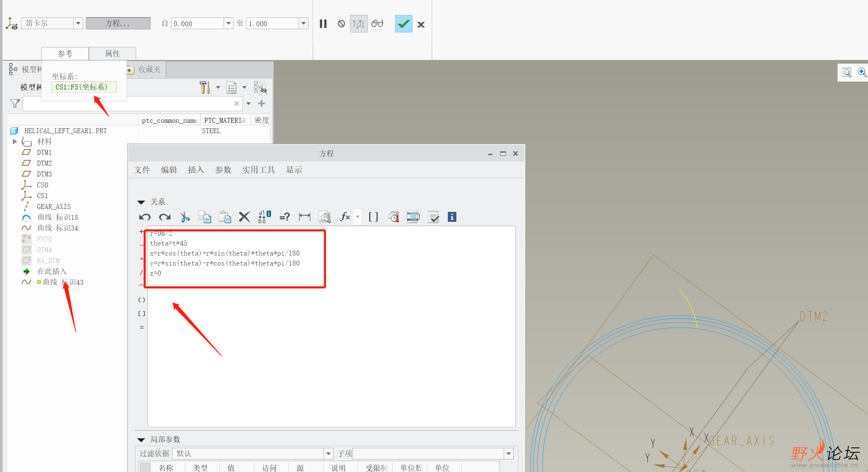
Task: Select HELICAL_LEFT_GEAR1.PRT root node
Action: [65, 131]
